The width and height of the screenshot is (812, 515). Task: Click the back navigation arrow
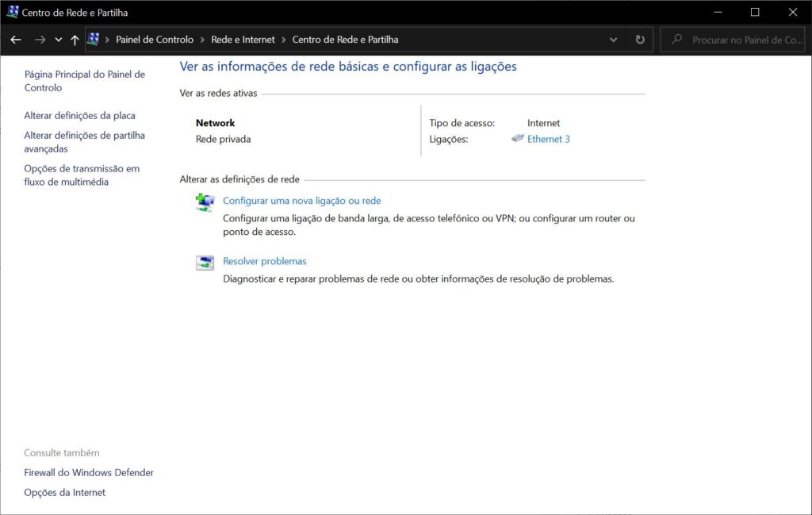point(16,40)
